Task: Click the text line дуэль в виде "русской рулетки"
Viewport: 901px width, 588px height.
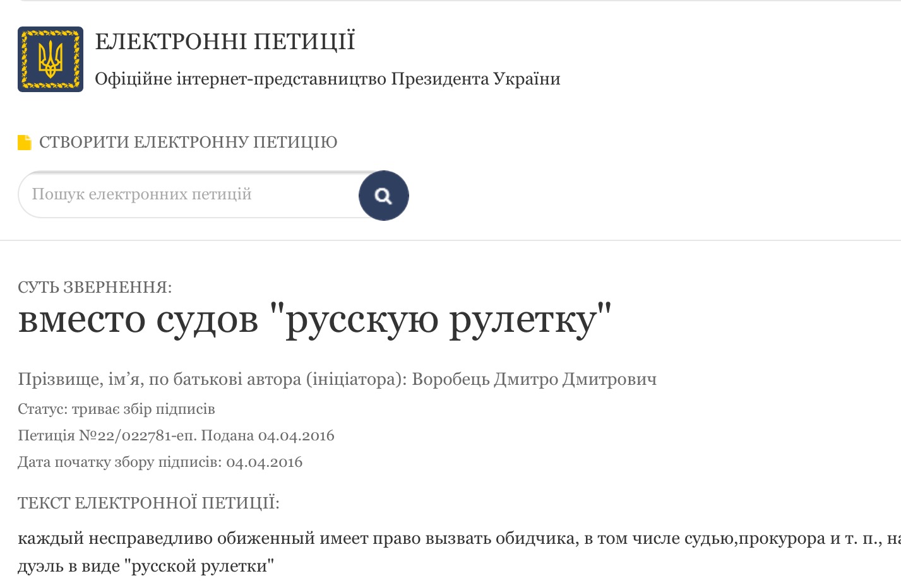Action: tap(146, 566)
